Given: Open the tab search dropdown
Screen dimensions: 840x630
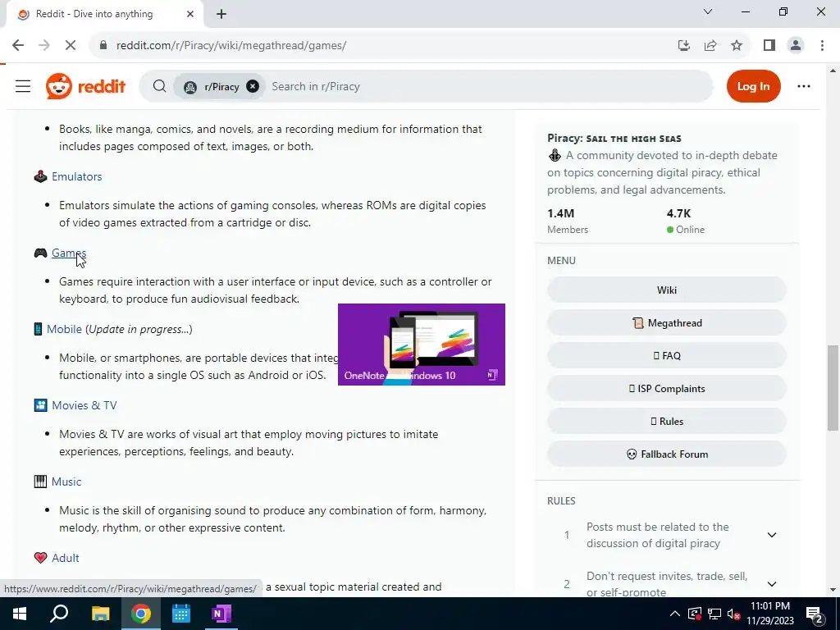Looking at the screenshot, I should pyautogui.click(x=708, y=11).
